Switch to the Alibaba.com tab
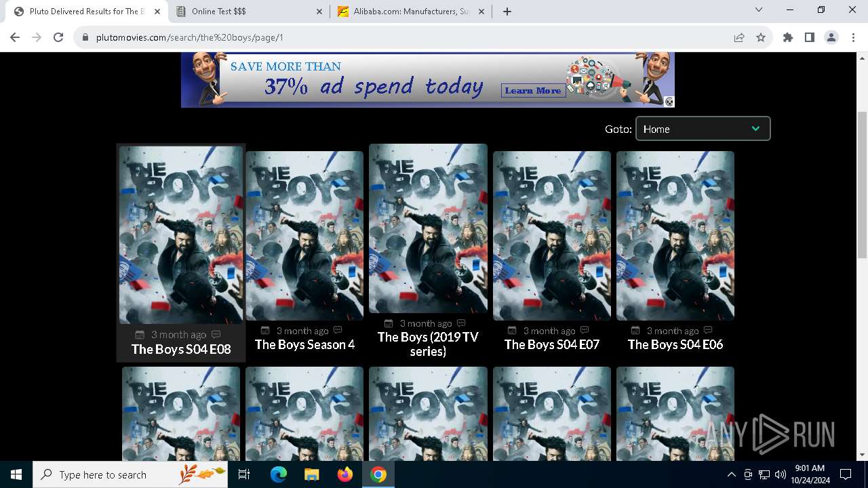This screenshot has width=868, height=488. (411, 12)
